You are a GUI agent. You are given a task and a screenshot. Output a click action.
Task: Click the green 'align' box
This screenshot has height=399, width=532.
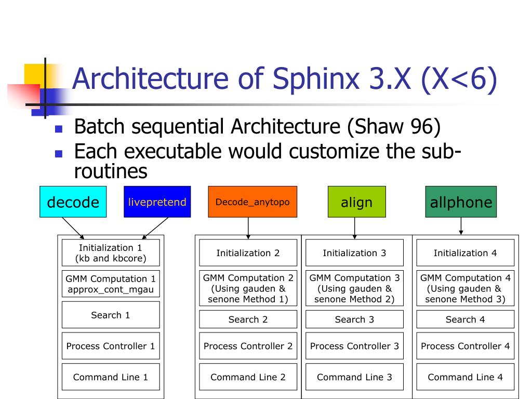pyautogui.click(x=356, y=202)
